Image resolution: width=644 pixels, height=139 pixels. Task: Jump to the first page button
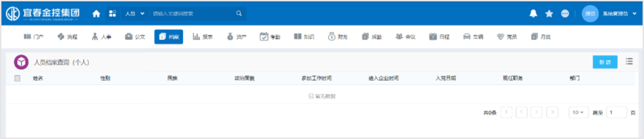[x=506, y=112]
